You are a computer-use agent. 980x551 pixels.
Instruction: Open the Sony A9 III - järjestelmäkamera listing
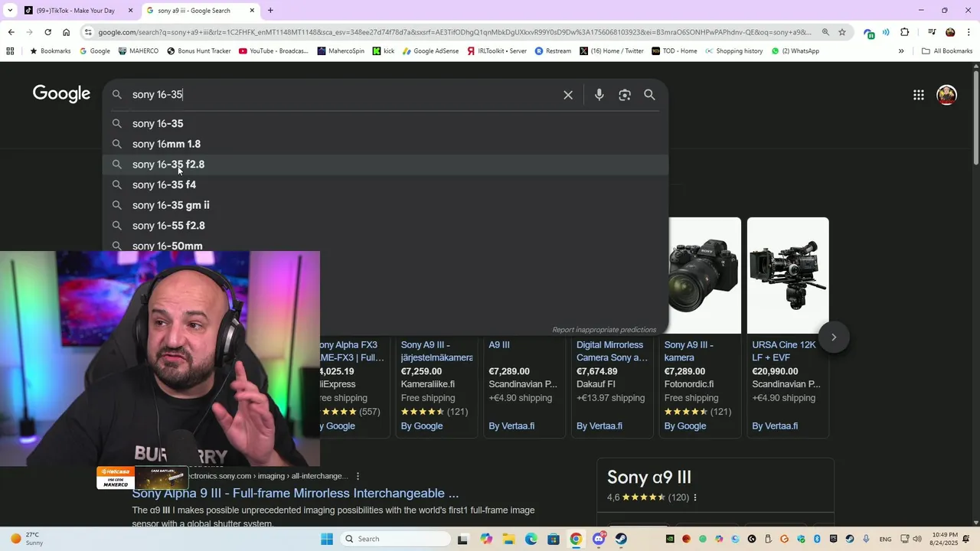pyautogui.click(x=436, y=351)
